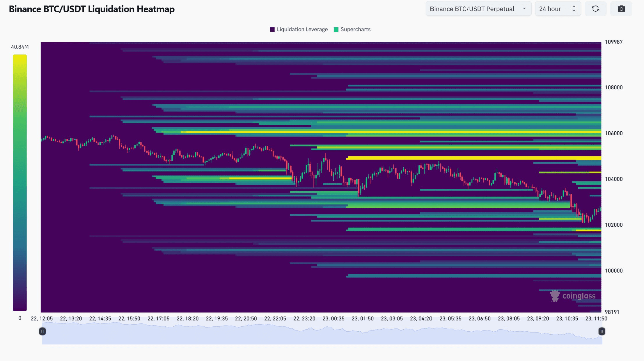Toggle the Liquidation Leverage legend item
The height and width of the screenshot is (361, 644).
(299, 29)
